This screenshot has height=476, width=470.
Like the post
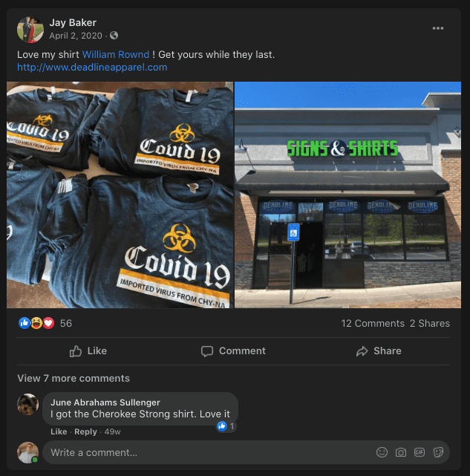88,351
